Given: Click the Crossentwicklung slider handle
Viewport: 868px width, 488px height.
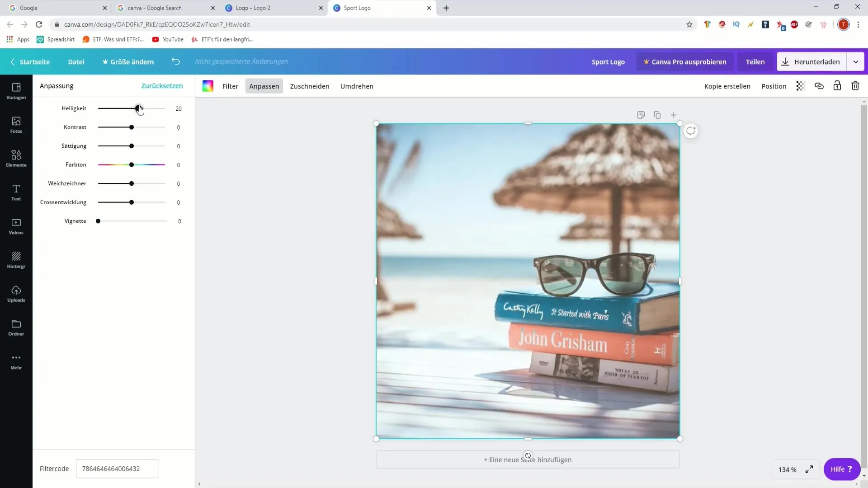Looking at the screenshot, I should click(x=132, y=202).
